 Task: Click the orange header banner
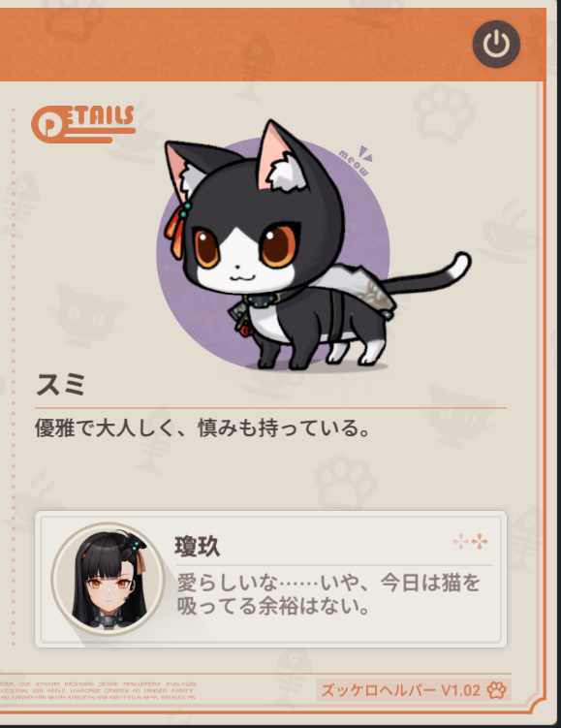[x=273, y=45]
